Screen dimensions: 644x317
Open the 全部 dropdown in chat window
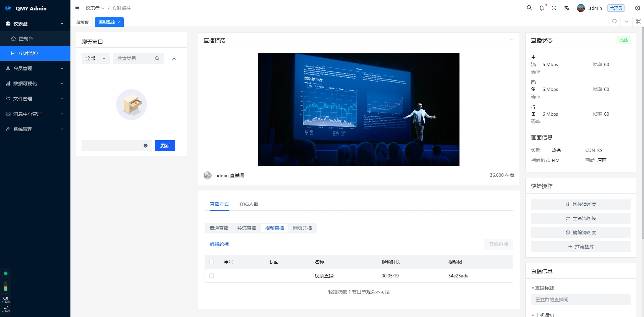pyautogui.click(x=96, y=58)
